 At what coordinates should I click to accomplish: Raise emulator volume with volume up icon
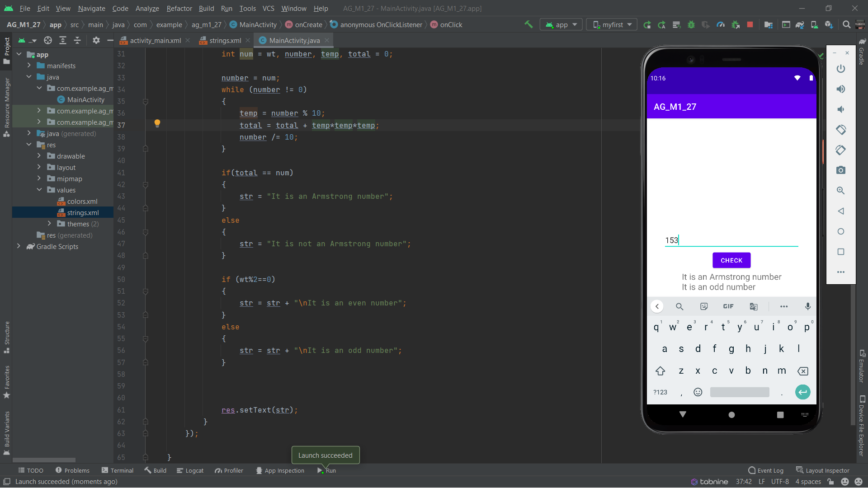click(x=841, y=89)
